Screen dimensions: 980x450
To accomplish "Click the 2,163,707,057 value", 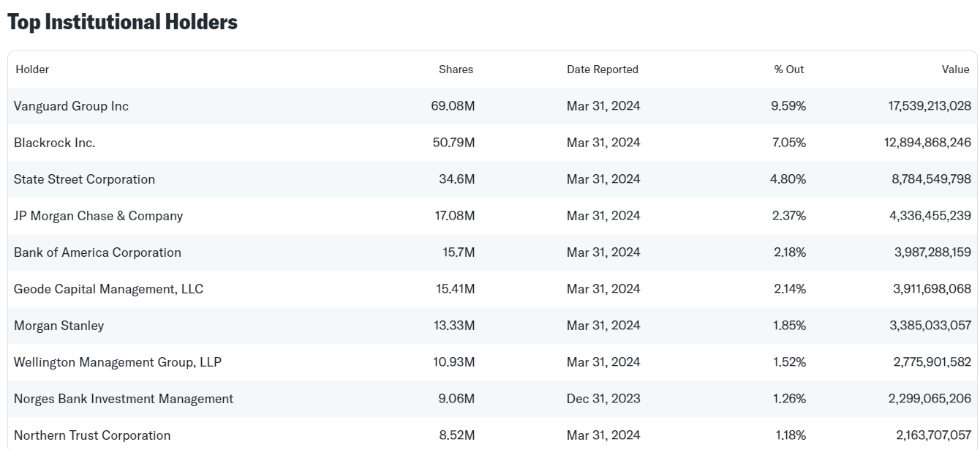I will point(934,435).
